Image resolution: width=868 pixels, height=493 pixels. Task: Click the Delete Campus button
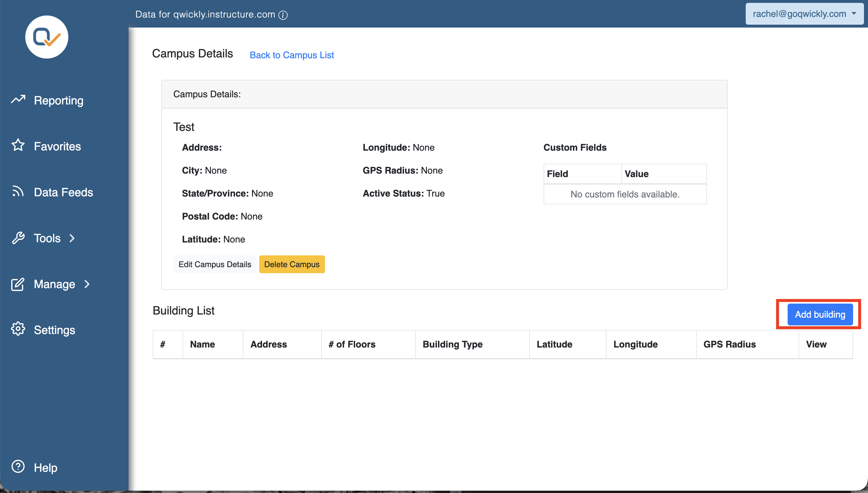coord(292,264)
